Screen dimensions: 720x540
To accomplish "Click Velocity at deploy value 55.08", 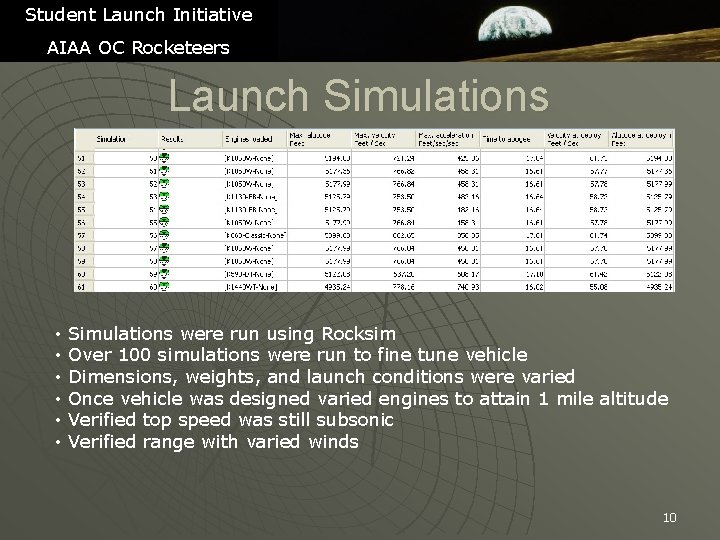I will click(x=598, y=287).
